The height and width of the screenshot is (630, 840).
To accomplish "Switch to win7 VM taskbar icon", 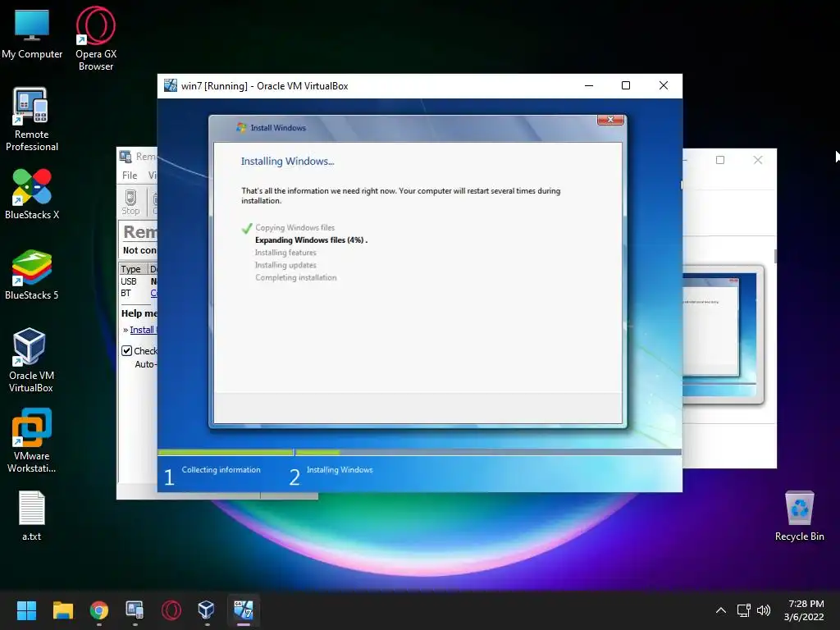I will [x=243, y=610].
